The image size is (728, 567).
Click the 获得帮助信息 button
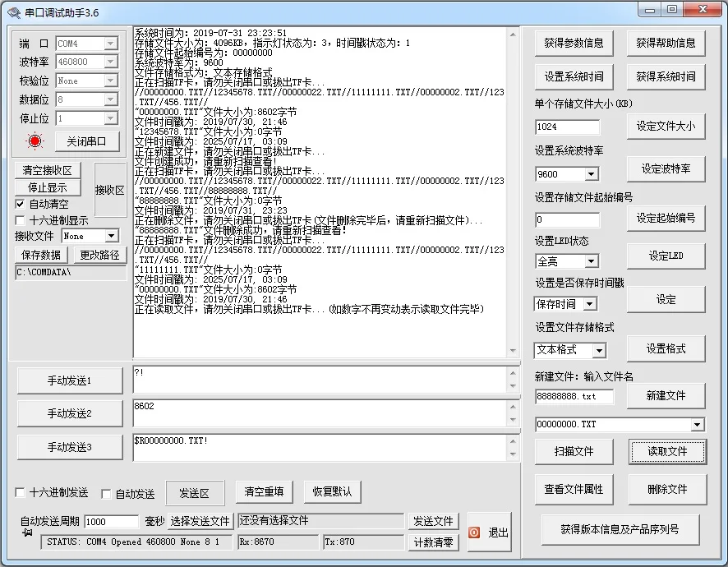[x=666, y=44]
